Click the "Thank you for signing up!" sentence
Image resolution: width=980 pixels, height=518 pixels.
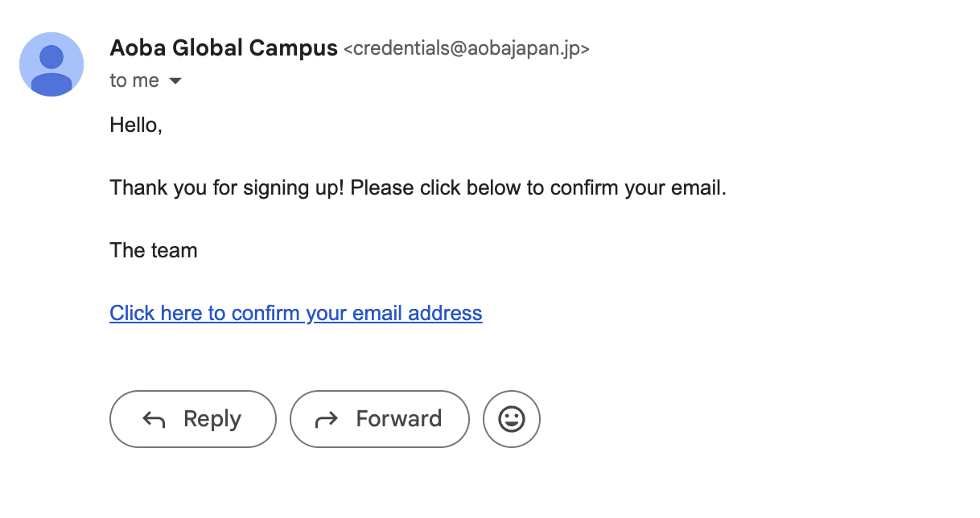(228, 188)
